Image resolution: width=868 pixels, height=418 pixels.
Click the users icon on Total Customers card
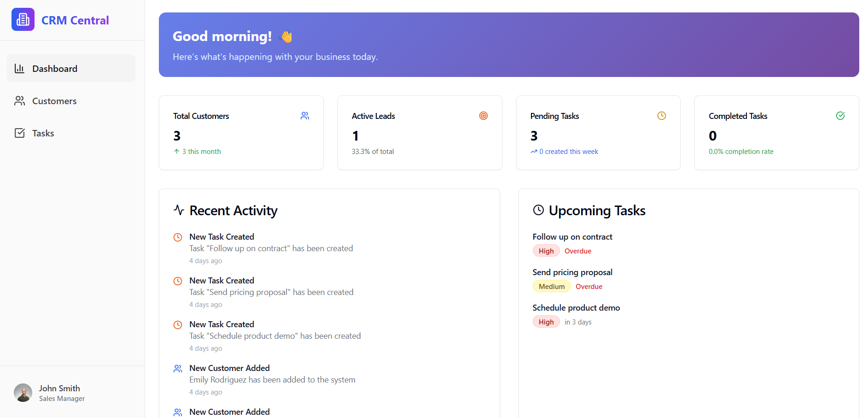coord(304,116)
